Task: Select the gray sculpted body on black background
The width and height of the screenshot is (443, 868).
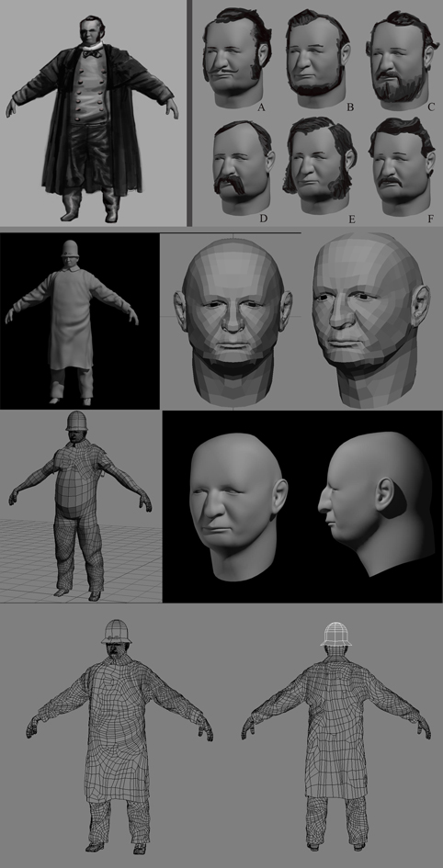Action: (72, 322)
